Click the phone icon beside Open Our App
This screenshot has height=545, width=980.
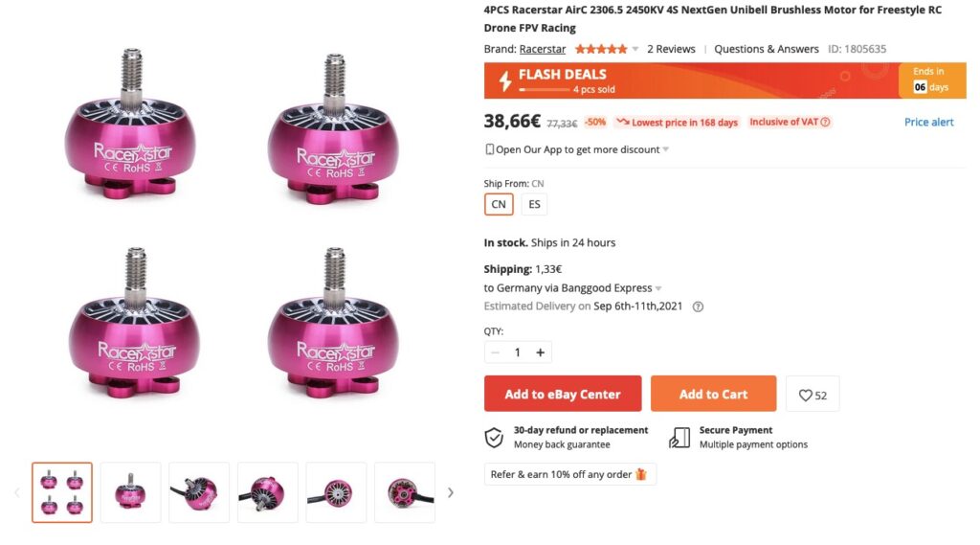click(x=490, y=149)
